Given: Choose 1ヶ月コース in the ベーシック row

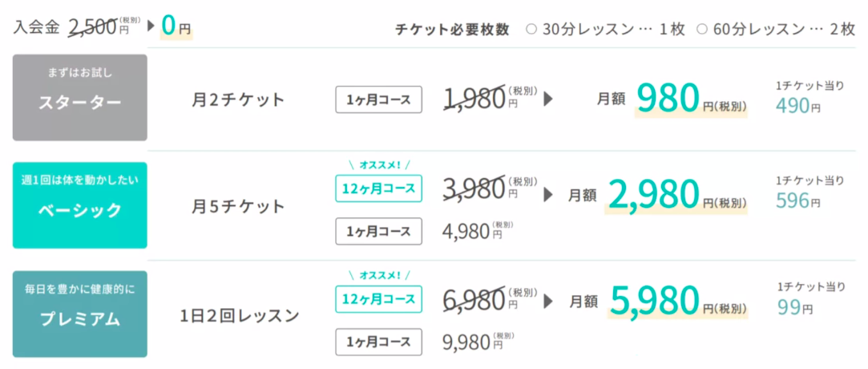Looking at the screenshot, I should (x=378, y=232).
